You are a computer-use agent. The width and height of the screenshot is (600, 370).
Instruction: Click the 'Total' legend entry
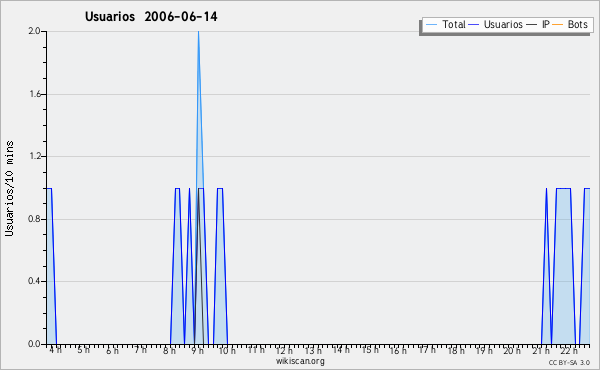(x=446, y=24)
